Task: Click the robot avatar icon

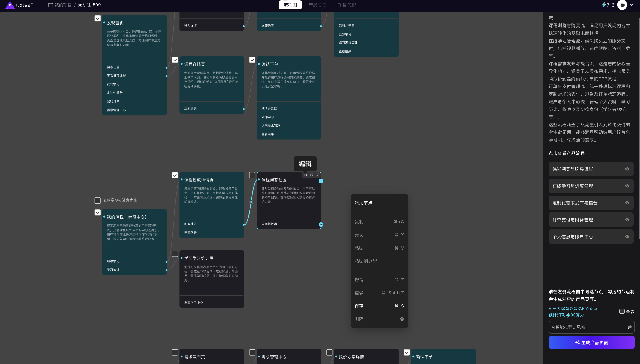Action: (622, 5)
